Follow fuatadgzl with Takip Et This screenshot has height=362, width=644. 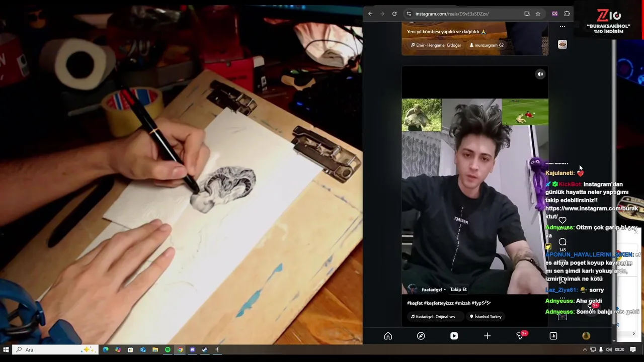pos(458,290)
